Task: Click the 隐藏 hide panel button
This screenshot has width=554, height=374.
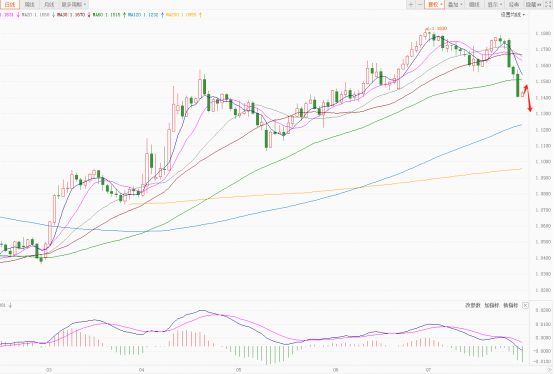Action: click(x=534, y=5)
